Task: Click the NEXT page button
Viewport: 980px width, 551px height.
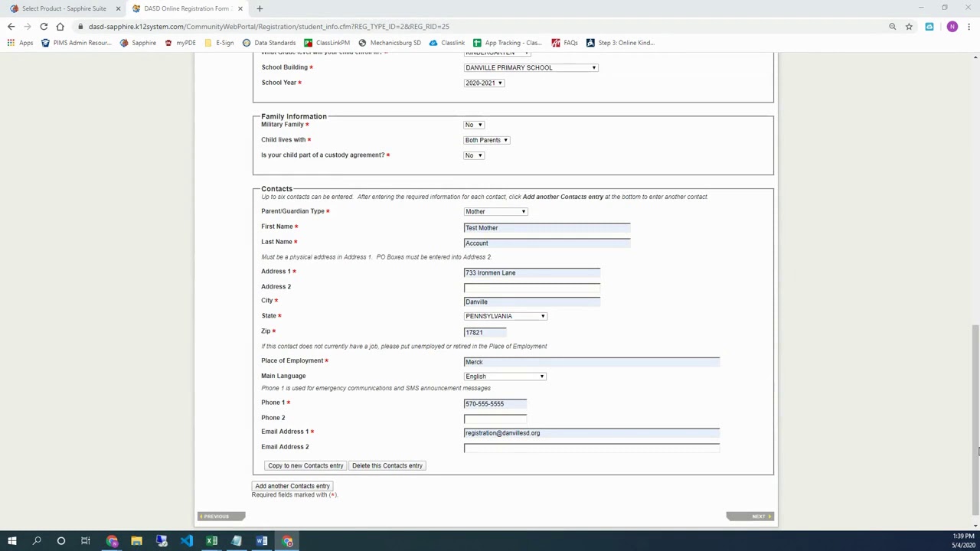Action: [x=750, y=517]
